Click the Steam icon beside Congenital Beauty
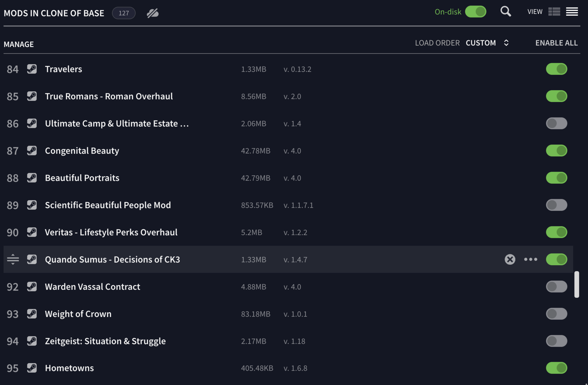Image resolution: width=588 pixels, height=385 pixels. click(32, 150)
